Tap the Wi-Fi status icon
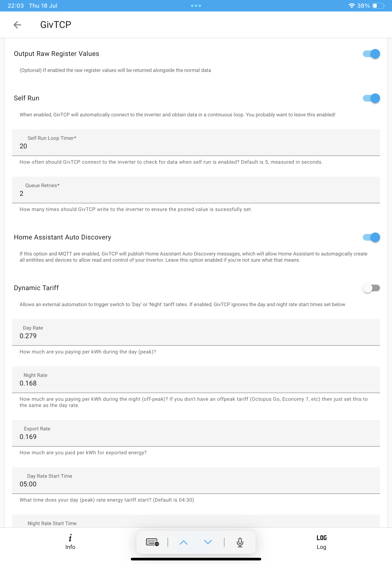This screenshot has height=564, width=392. (x=351, y=6)
